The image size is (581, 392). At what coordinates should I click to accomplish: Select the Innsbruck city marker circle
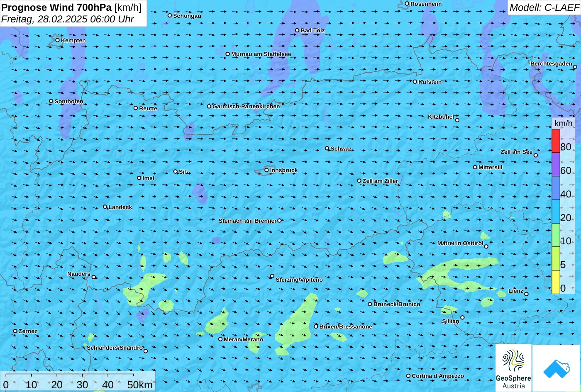[x=266, y=170]
